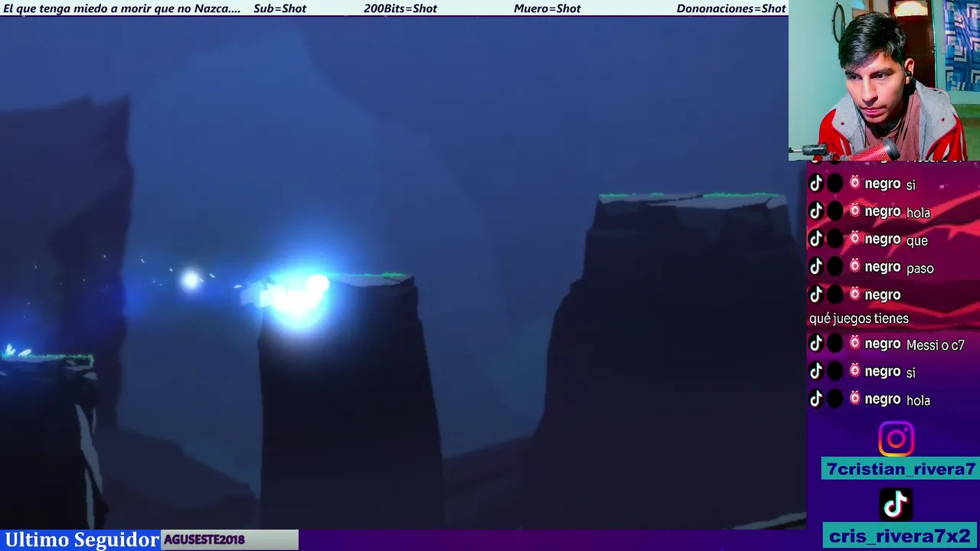Click the chat message 'qué juegos tienes'
980x551 pixels.
(858, 318)
